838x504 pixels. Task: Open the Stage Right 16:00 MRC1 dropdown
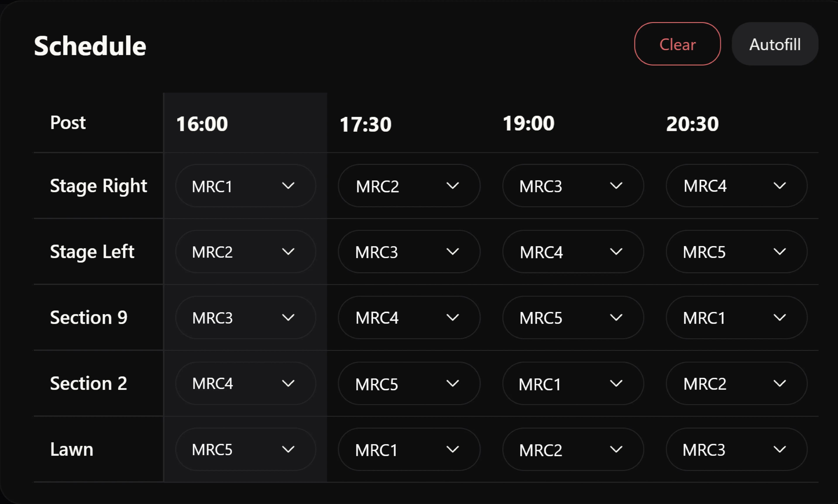point(245,185)
